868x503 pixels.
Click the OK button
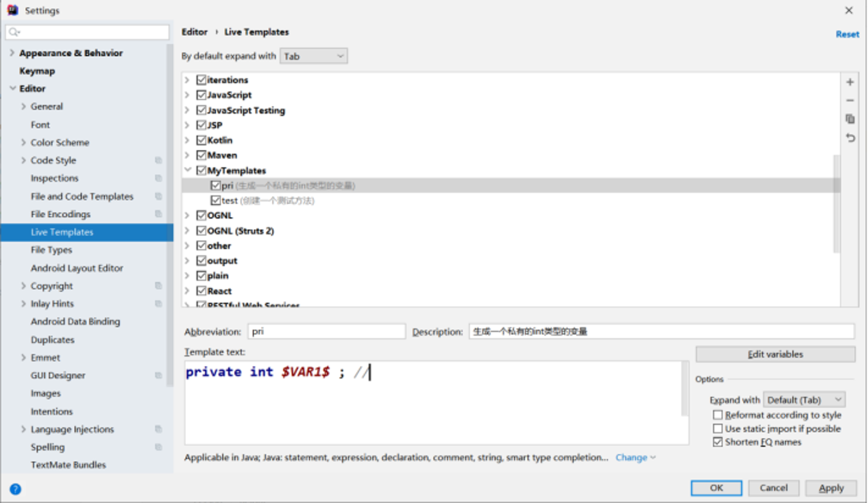click(716, 488)
